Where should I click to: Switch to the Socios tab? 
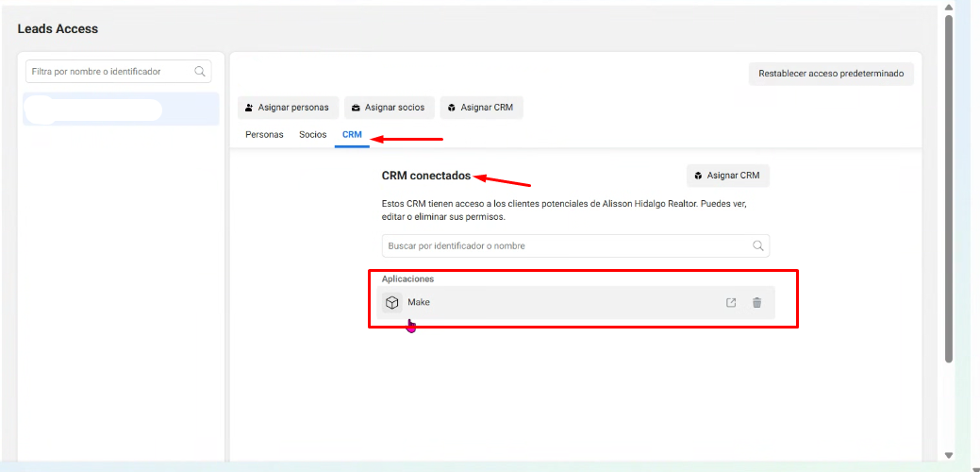(313, 134)
